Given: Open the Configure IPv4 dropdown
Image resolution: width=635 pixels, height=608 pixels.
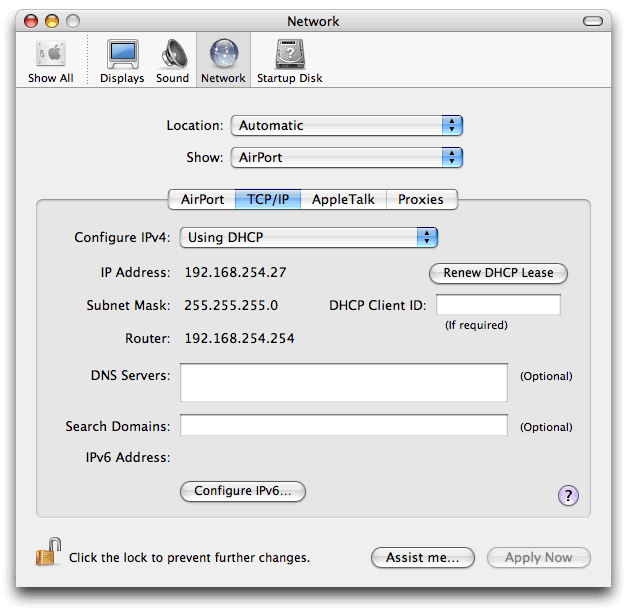Looking at the screenshot, I should [310, 237].
